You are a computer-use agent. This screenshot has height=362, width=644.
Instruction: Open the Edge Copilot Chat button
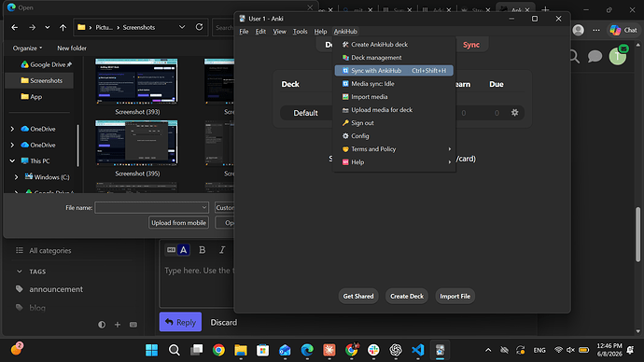click(623, 30)
